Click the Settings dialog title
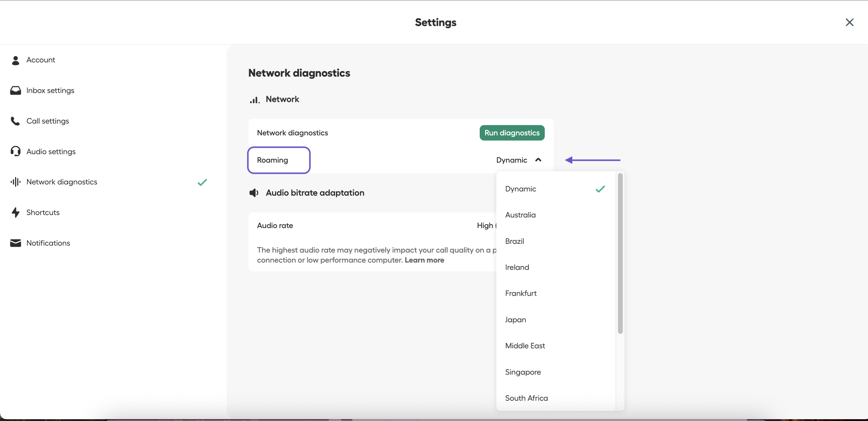The height and width of the screenshot is (421, 868). [x=436, y=22]
